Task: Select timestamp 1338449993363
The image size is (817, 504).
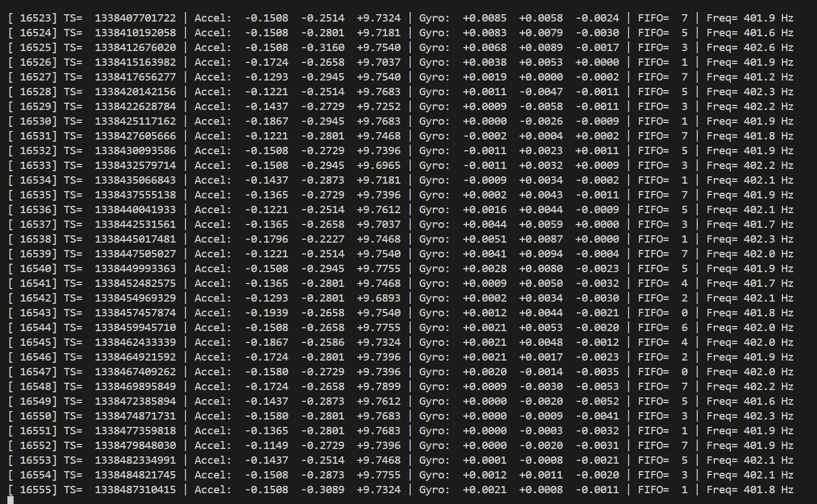Action: [x=135, y=268]
